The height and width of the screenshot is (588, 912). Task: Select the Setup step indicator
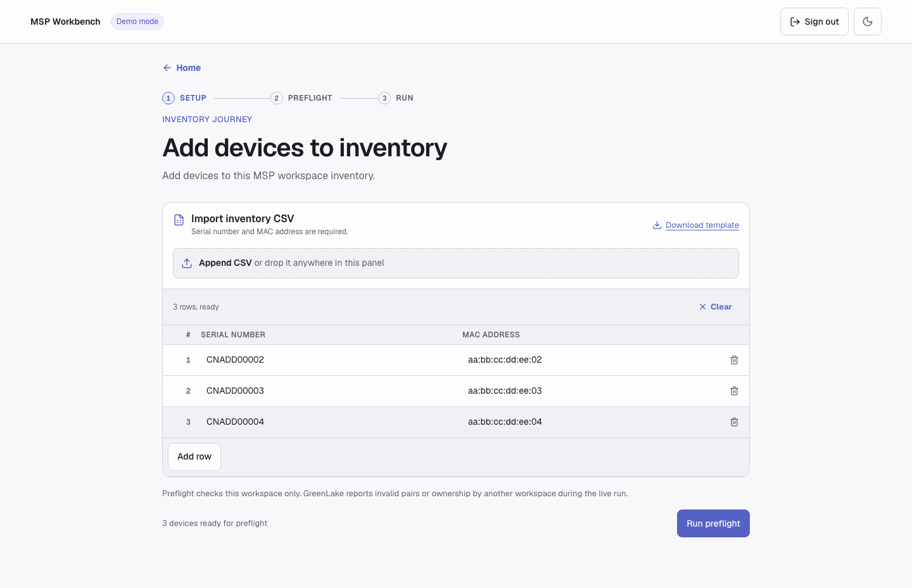184,98
